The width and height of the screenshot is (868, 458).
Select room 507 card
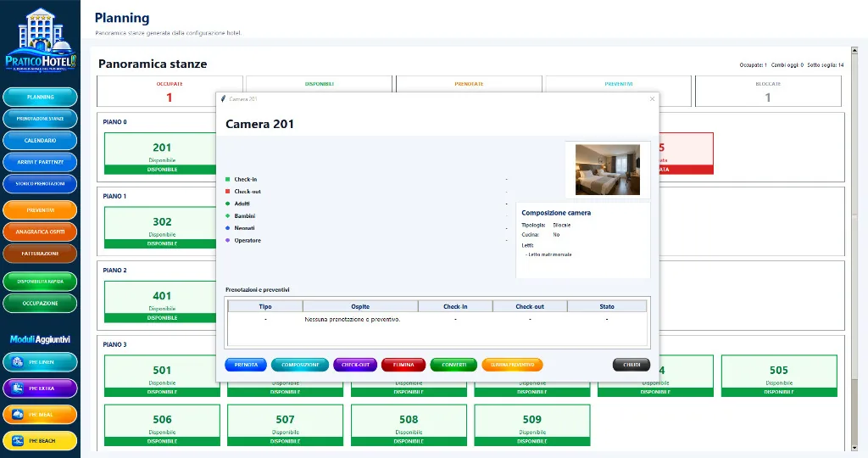pyautogui.click(x=285, y=425)
